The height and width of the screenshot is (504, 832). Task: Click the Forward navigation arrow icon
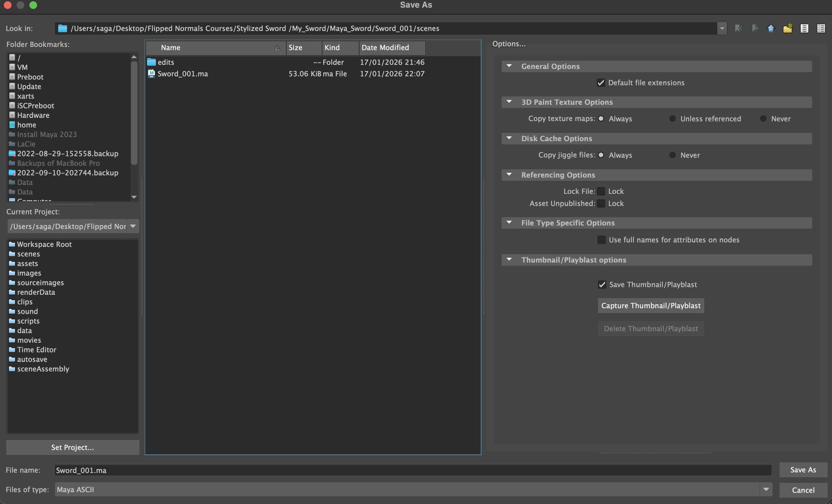coord(755,28)
